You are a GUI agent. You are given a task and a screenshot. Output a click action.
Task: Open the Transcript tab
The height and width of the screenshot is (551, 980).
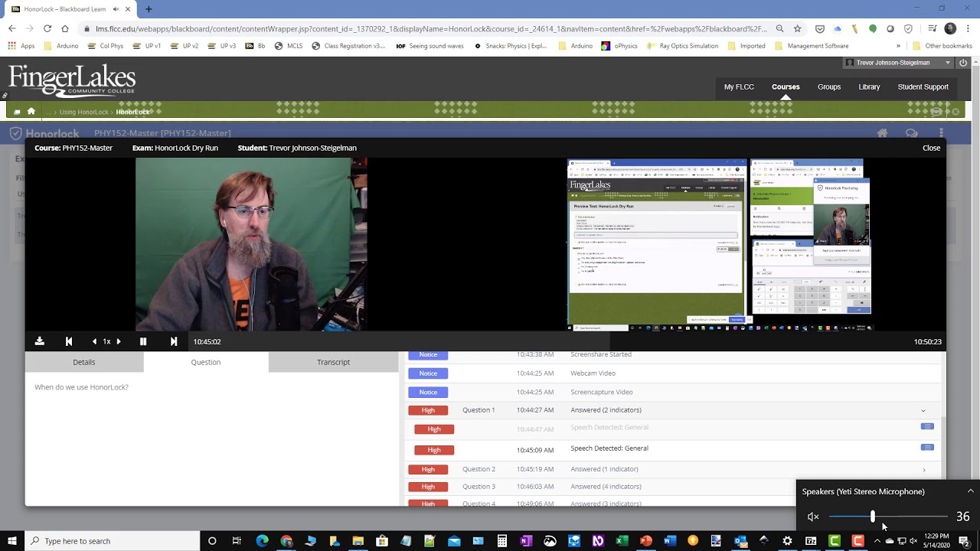click(x=334, y=362)
